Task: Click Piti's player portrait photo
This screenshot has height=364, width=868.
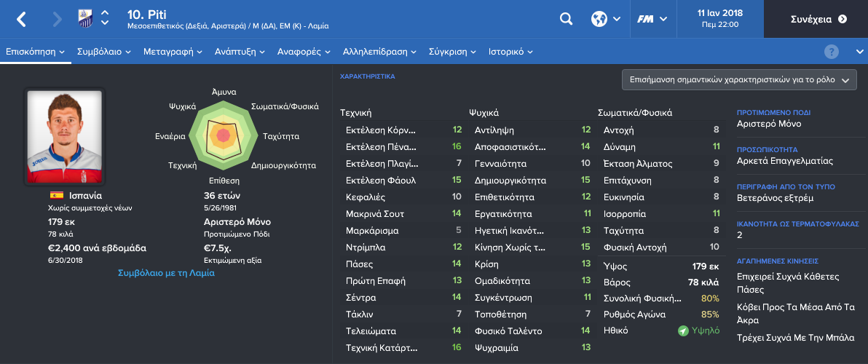Action: (x=65, y=137)
